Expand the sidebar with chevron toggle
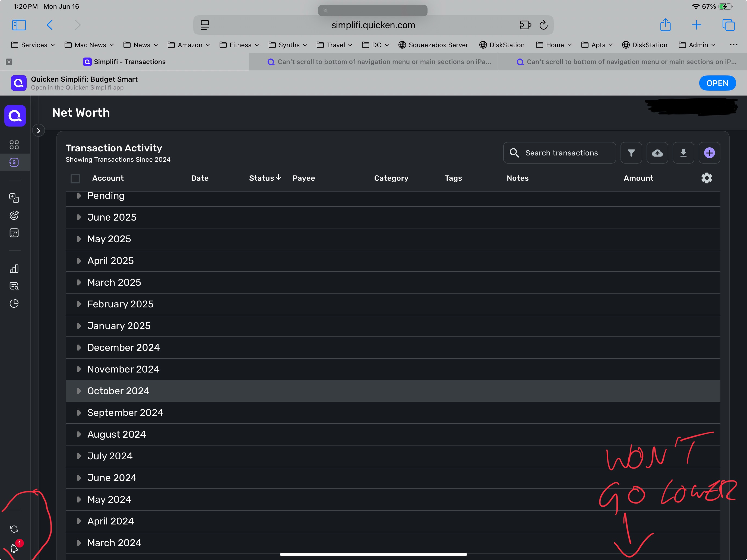This screenshot has width=747, height=560. pos(39,131)
